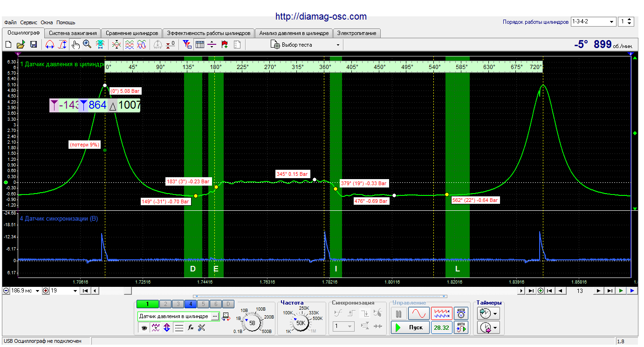Image resolution: width=644 pixels, height=347 pixels.
Task: Click the teal fit-waveform icon
Action: tap(100, 45)
